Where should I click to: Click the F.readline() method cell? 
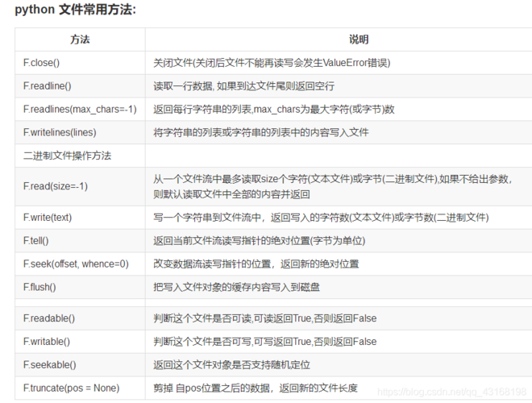(x=80, y=85)
